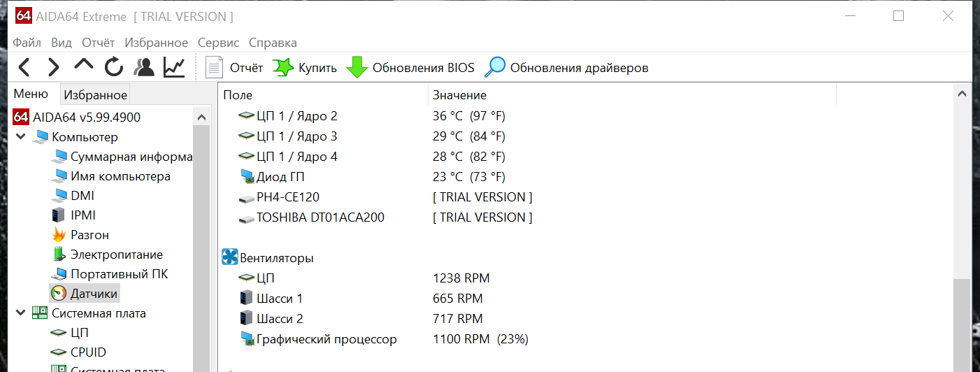Image resolution: width=980 pixels, height=372 pixels.
Task: Select Электропитание in the tree
Action: [x=116, y=255]
